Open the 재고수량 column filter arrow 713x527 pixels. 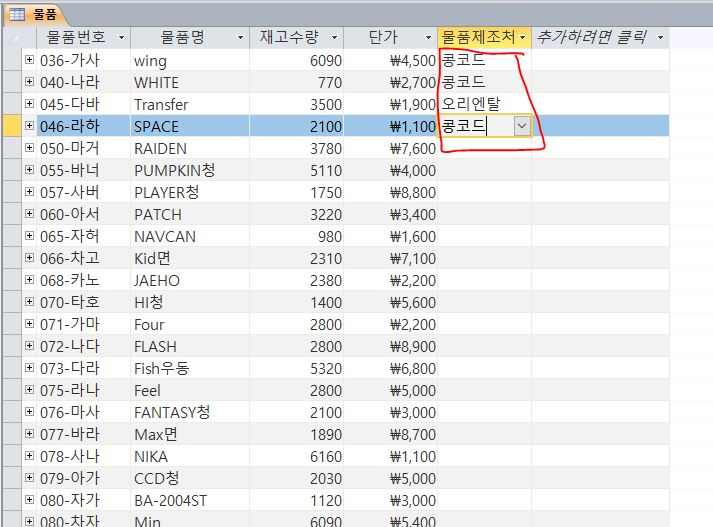[333, 38]
